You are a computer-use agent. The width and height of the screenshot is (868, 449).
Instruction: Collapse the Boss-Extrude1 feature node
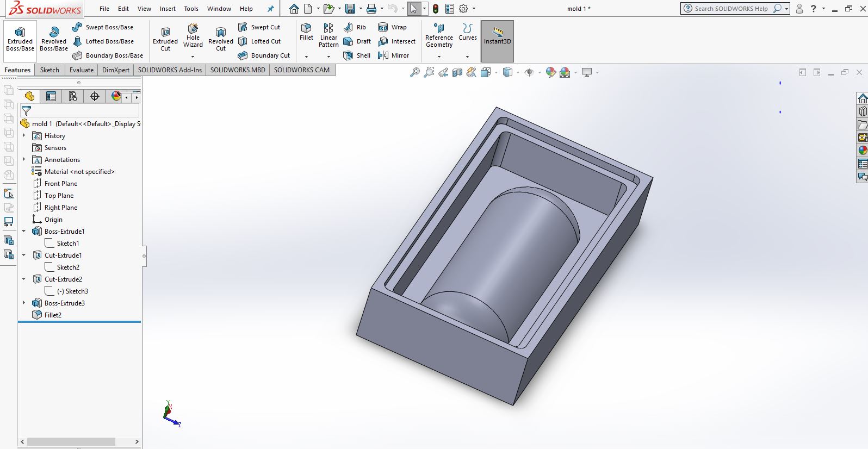(x=24, y=231)
